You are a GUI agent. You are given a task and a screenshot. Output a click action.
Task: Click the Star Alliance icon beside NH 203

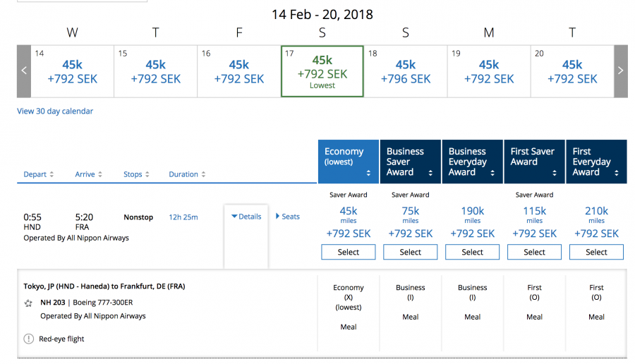[28, 303]
